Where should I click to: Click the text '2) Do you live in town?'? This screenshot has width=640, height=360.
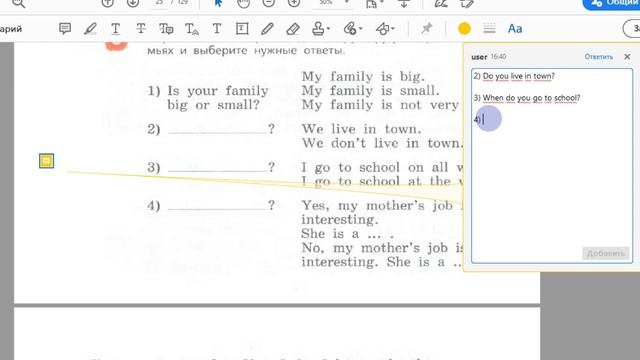[514, 76]
